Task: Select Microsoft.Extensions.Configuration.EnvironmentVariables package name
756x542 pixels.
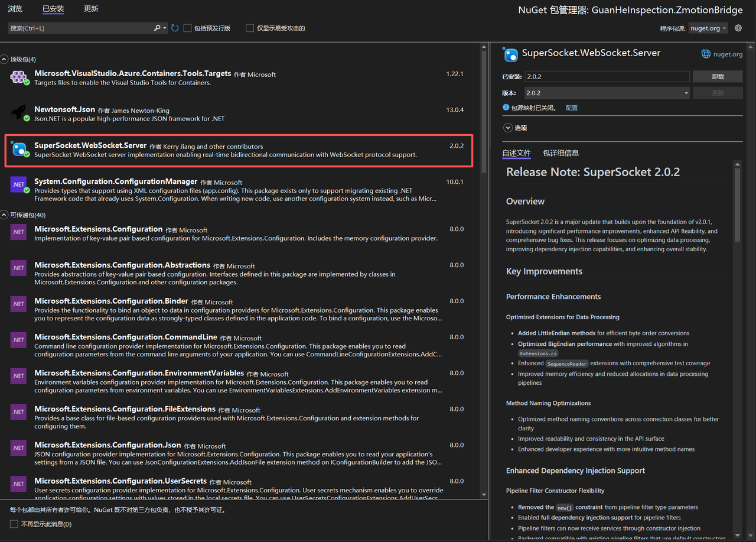Action: click(x=139, y=373)
